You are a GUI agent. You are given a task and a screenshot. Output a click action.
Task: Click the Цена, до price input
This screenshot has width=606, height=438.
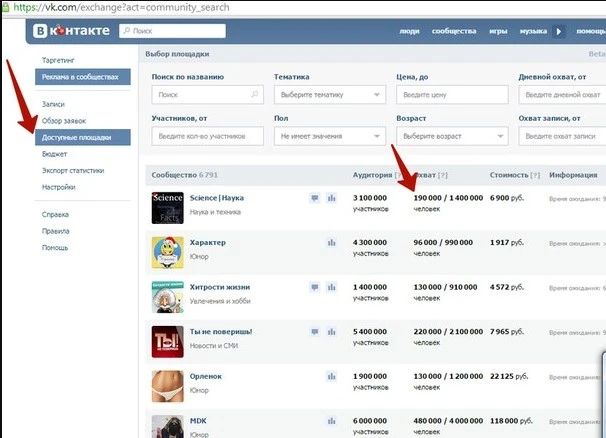click(452, 95)
